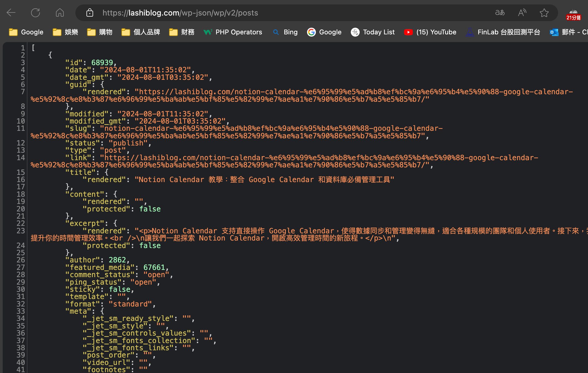
Task: Click the browser back arrow
Action: pos(11,13)
